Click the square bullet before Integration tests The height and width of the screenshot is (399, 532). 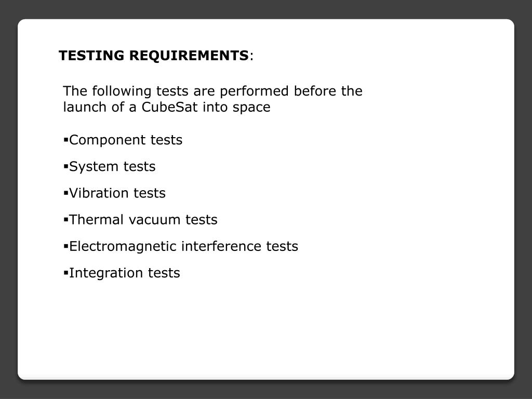pos(66,272)
